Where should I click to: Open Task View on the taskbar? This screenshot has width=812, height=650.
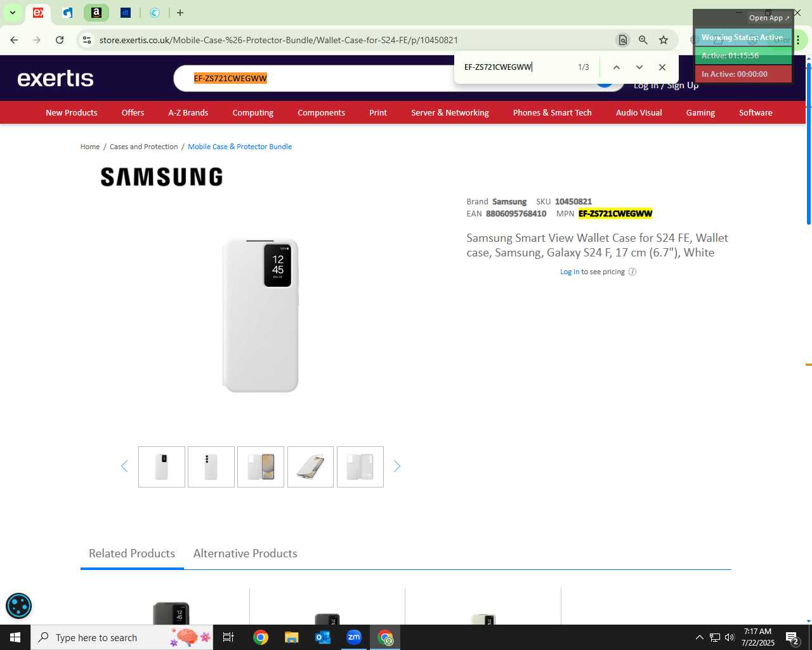(x=228, y=637)
